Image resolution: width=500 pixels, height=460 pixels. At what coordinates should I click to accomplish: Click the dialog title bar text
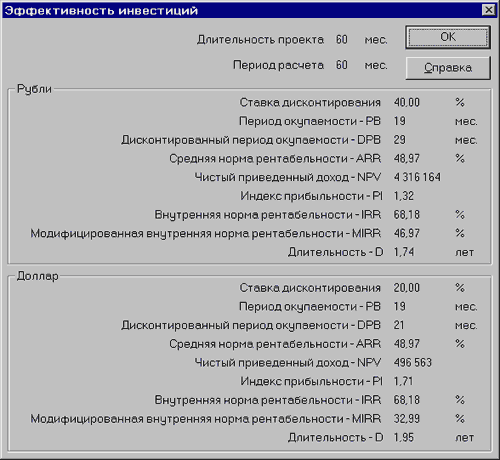pos(101,11)
